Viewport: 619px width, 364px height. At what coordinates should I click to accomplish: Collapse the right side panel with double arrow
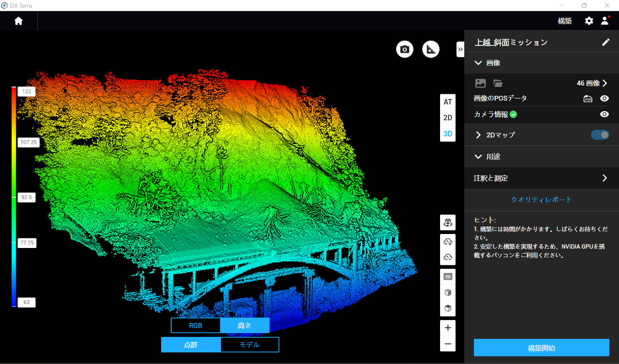[460, 49]
